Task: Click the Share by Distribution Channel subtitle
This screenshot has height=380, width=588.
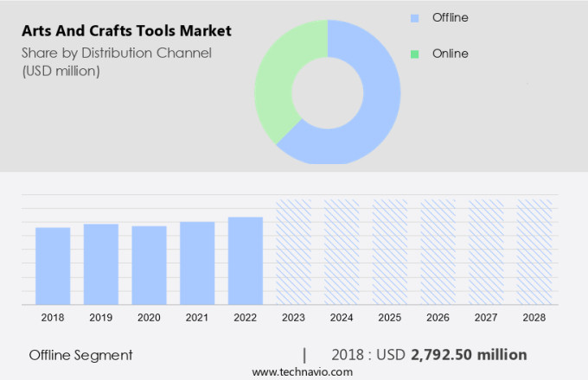Action: [117, 53]
